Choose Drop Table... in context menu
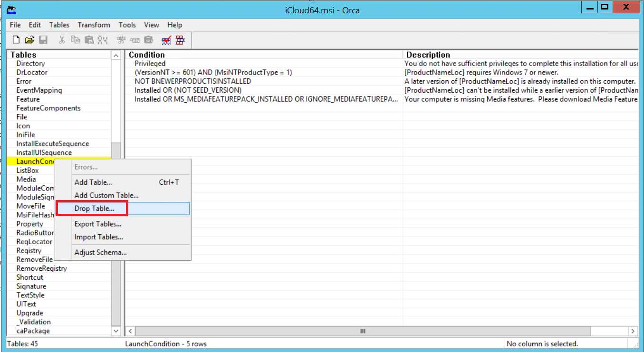Image resolution: width=644 pixels, height=352 pixels. (x=123, y=209)
